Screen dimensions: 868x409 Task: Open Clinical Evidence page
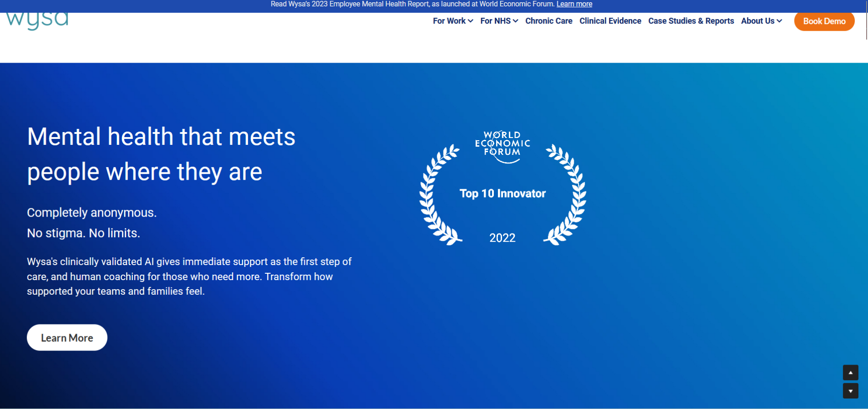tap(610, 21)
